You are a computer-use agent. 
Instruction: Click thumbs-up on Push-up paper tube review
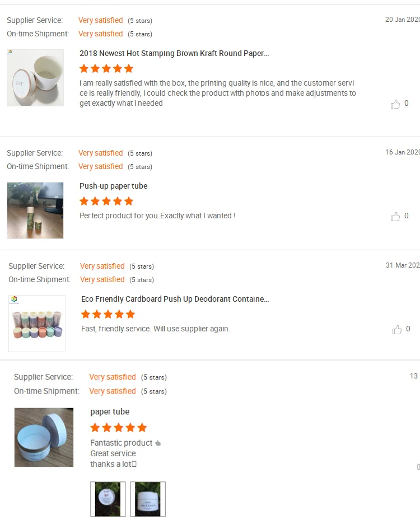click(x=395, y=217)
